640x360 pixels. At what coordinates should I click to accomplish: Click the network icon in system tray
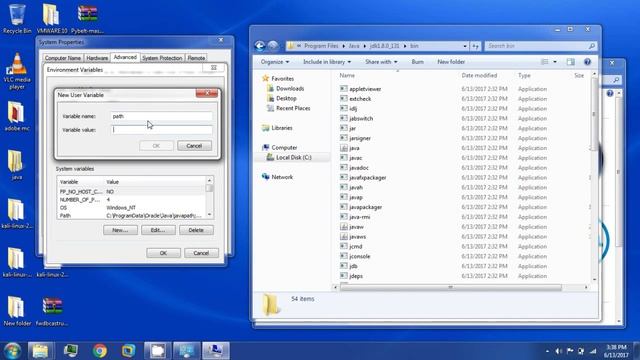pos(593,351)
